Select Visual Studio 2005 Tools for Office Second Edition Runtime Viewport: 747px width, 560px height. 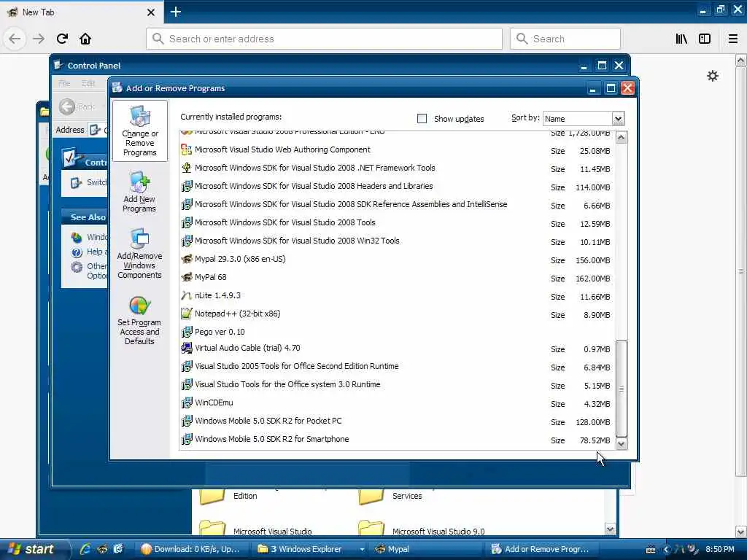pyautogui.click(x=397, y=366)
